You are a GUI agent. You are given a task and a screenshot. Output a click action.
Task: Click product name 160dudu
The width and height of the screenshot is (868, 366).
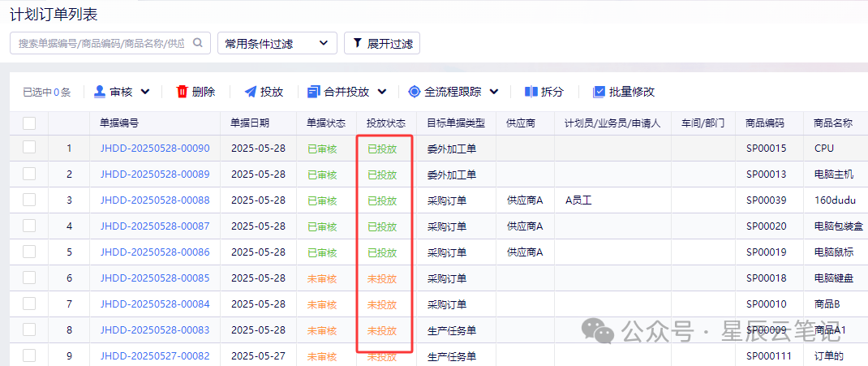coord(836,200)
